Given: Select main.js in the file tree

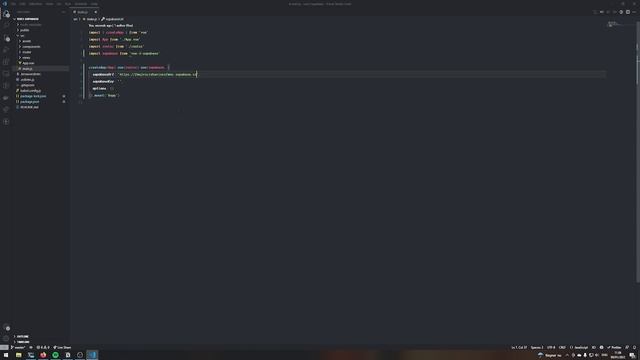Looking at the screenshot, I should tap(27, 69).
